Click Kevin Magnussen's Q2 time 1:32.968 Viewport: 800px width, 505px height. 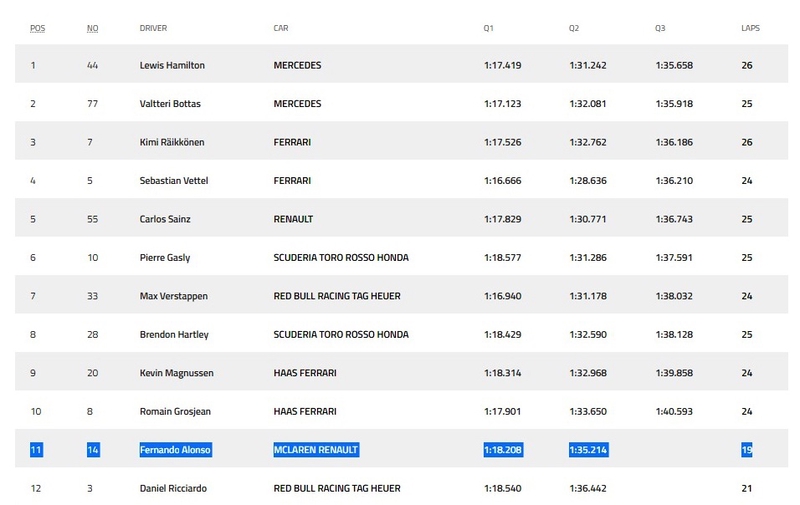[588, 373]
